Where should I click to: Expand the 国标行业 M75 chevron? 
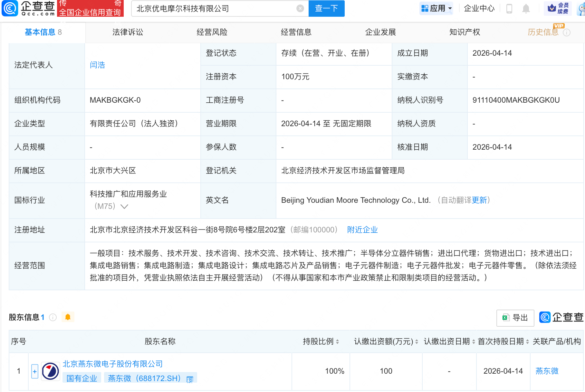pos(124,207)
